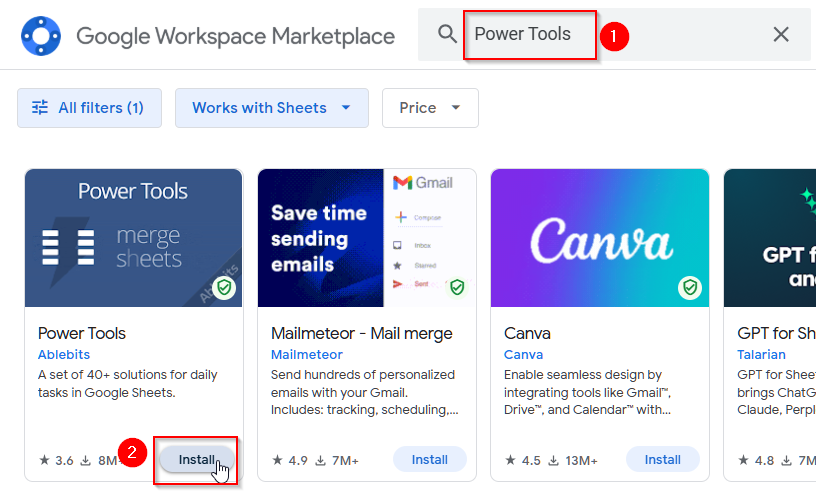Click the "Enable seamless design by" description
This screenshot has width=816, height=492.
click(x=588, y=393)
